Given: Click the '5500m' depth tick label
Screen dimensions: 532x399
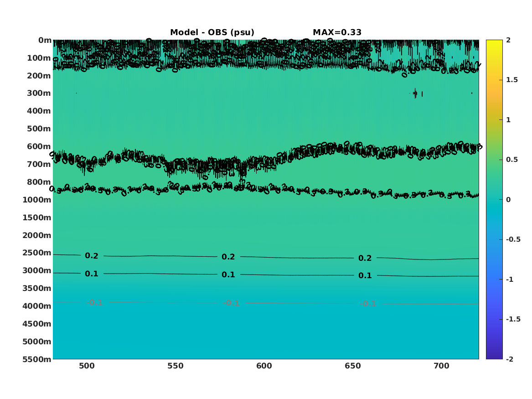Looking at the screenshot, I should [x=37, y=359].
